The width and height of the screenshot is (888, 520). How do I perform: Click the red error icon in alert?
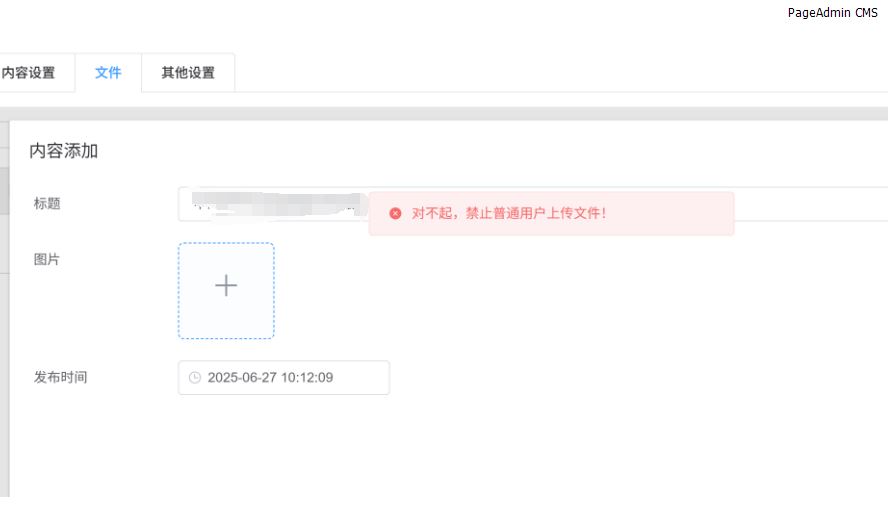395,213
